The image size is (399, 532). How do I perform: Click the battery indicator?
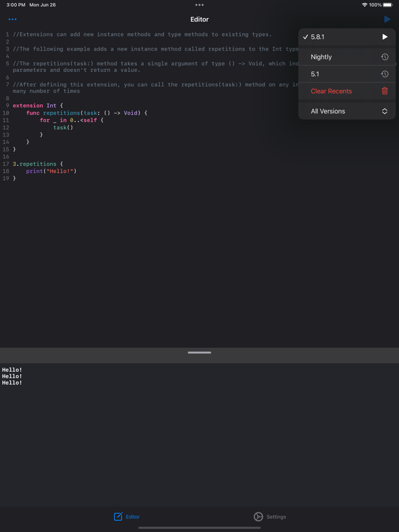point(387,5)
